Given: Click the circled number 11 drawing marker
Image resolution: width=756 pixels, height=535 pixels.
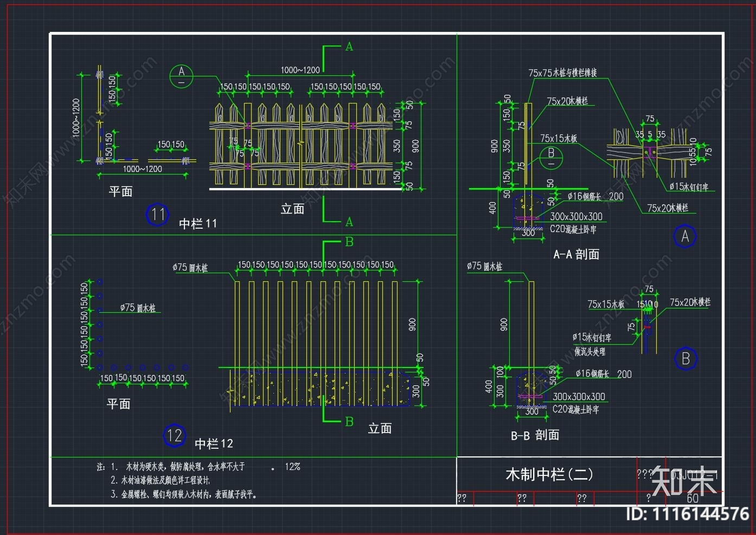Looking at the screenshot, I should tap(158, 215).
